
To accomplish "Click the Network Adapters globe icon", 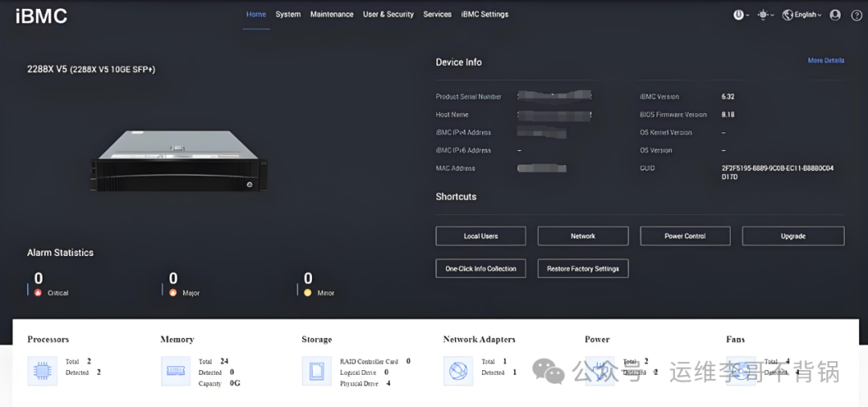I will coord(458,371).
